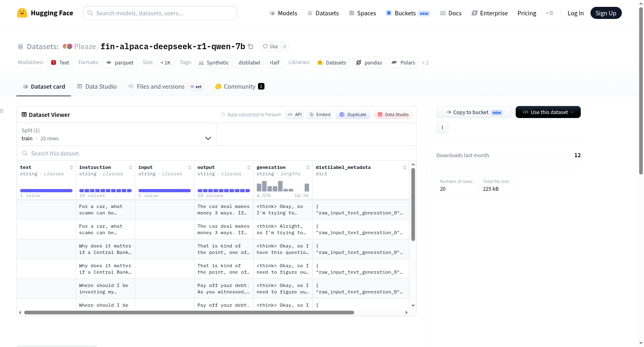Click the generation lengths histogram
644x347 pixels.
[283, 186]
